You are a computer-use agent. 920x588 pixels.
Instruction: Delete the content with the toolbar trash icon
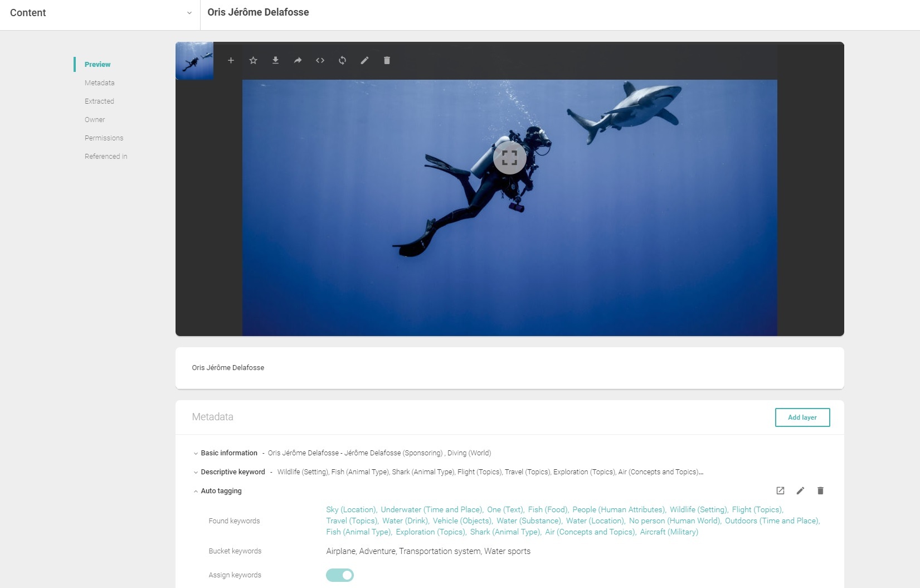[387, 60]
